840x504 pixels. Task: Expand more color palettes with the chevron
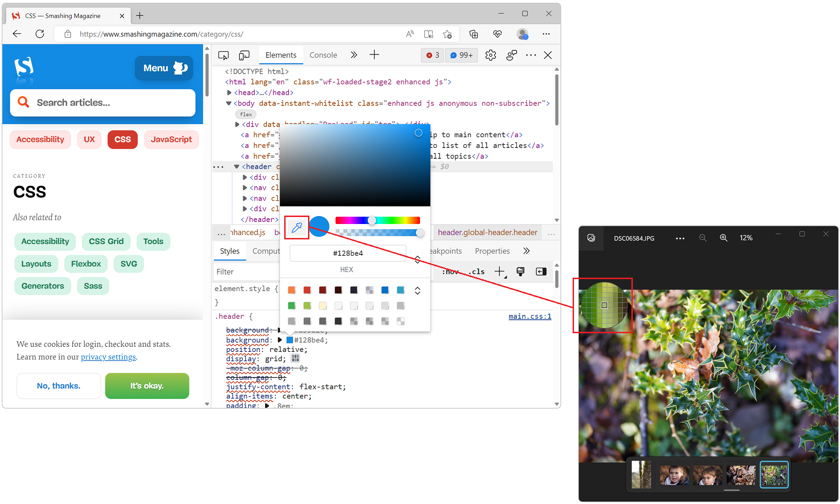(418, 290)
